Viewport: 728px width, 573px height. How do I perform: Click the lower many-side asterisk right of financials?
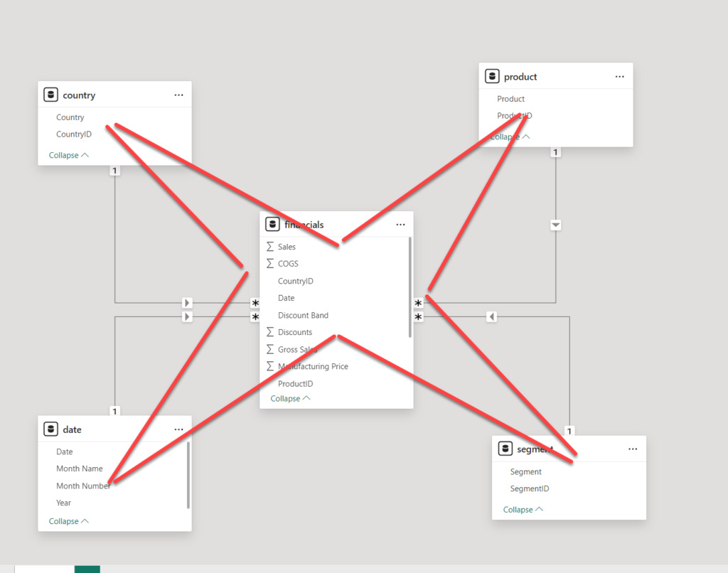pos(418,317)
